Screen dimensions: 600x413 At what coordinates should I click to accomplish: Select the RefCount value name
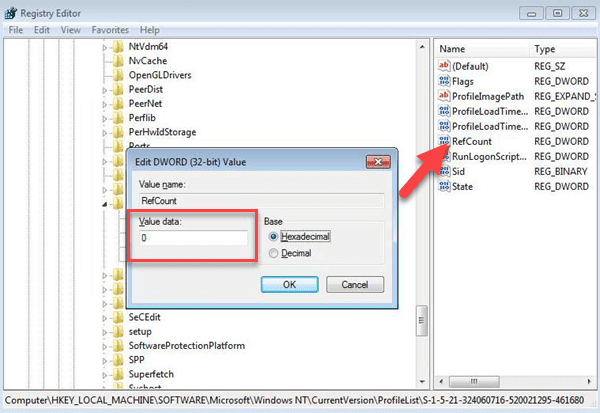click(x=472, y=141)
